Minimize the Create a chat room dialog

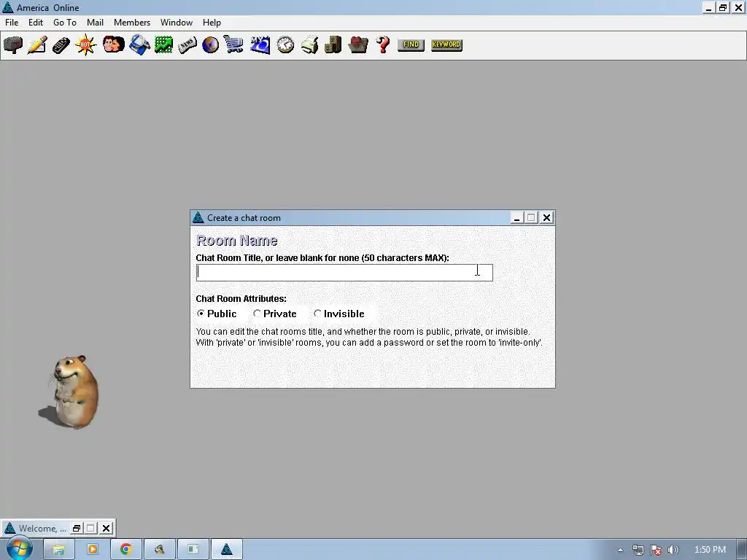(516, 217)
